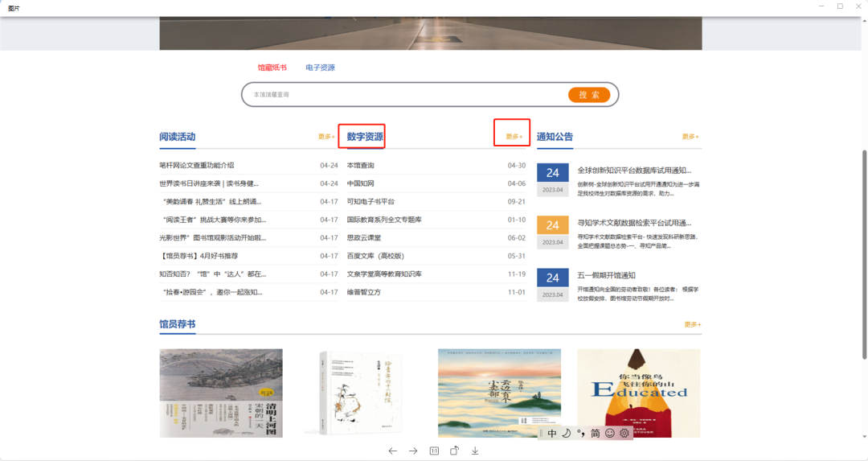Open 更多+ next to 阅读活动

(326, 136)
